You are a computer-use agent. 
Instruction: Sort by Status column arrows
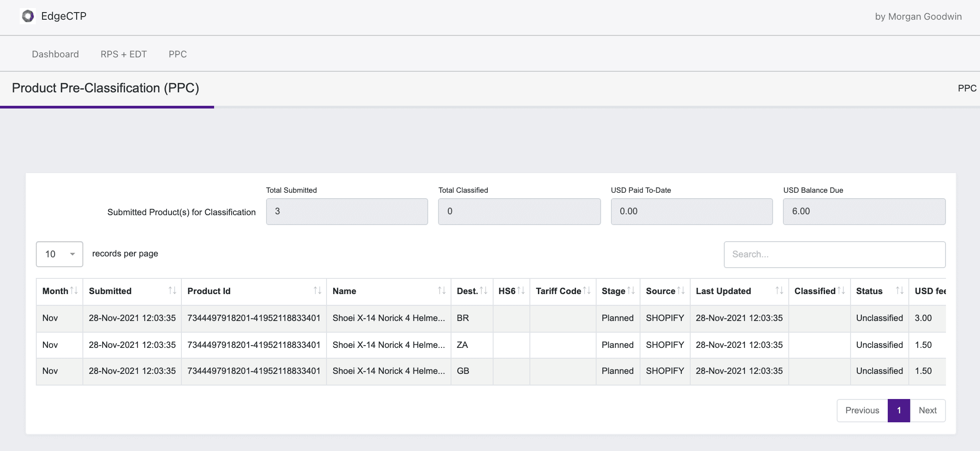tap(899, 291)
